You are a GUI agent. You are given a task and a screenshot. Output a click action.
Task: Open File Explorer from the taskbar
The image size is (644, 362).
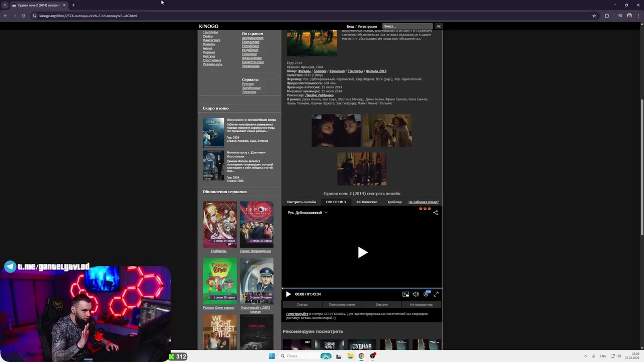(x=350, y=356)
